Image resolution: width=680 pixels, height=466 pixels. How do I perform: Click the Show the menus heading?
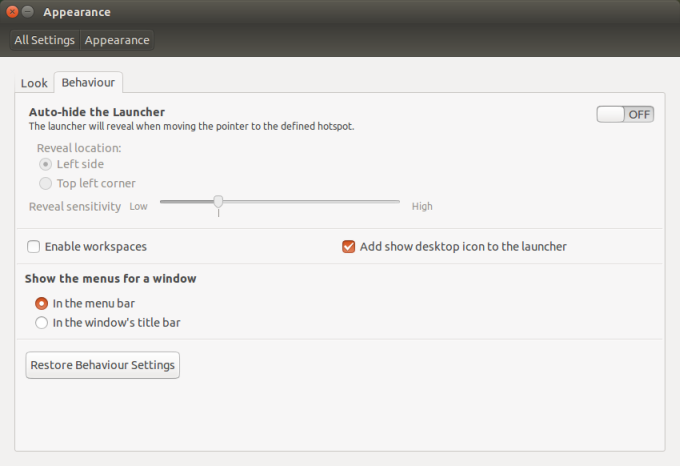[110, 278]
